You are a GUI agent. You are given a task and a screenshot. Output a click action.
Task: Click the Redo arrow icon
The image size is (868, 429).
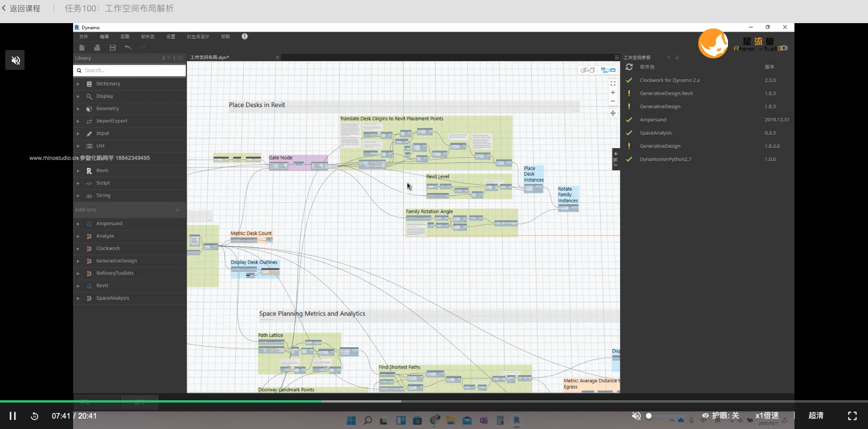click(143, 48)
